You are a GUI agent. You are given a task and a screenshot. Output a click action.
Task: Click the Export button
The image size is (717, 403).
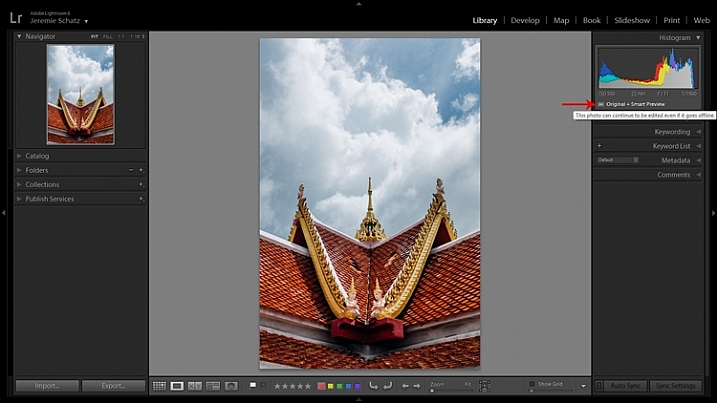pos(113,386)
